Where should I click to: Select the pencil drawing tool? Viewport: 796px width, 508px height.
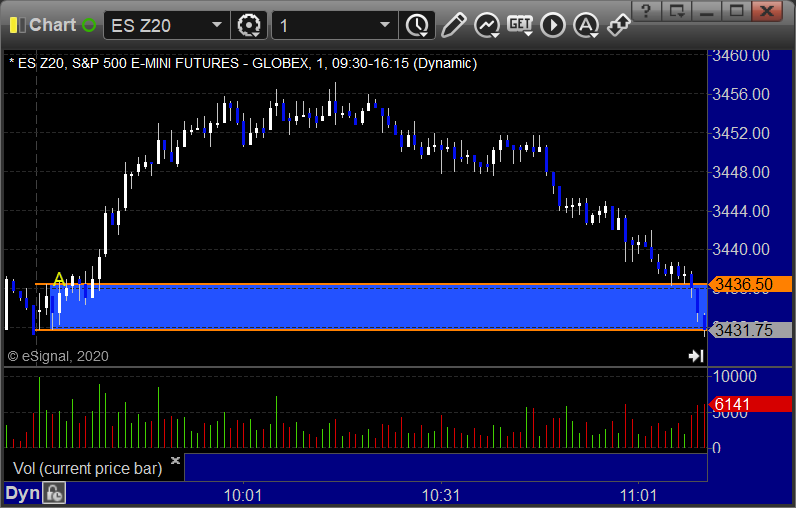point(453,25)
